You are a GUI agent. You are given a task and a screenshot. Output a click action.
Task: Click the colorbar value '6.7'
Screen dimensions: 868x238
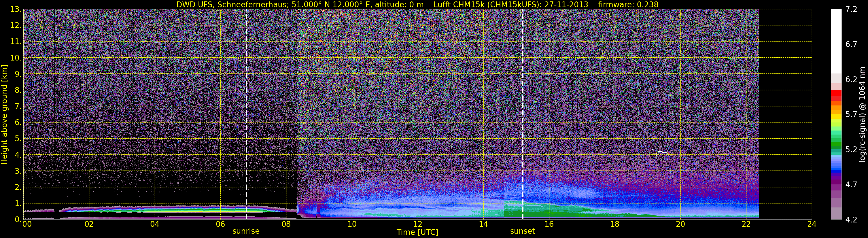click(x=851, y=44)
